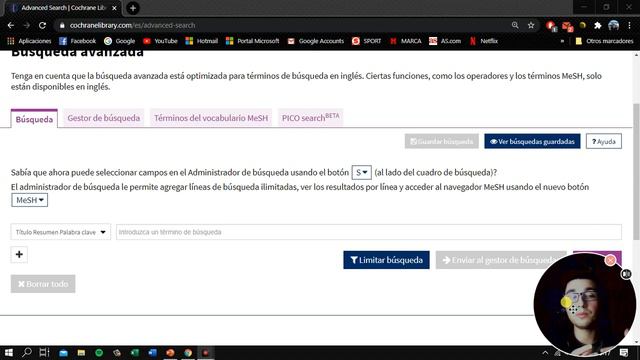Open Task View on the taskbar
The height and width of the screenshot is (360, 640).
pos(44,352)
